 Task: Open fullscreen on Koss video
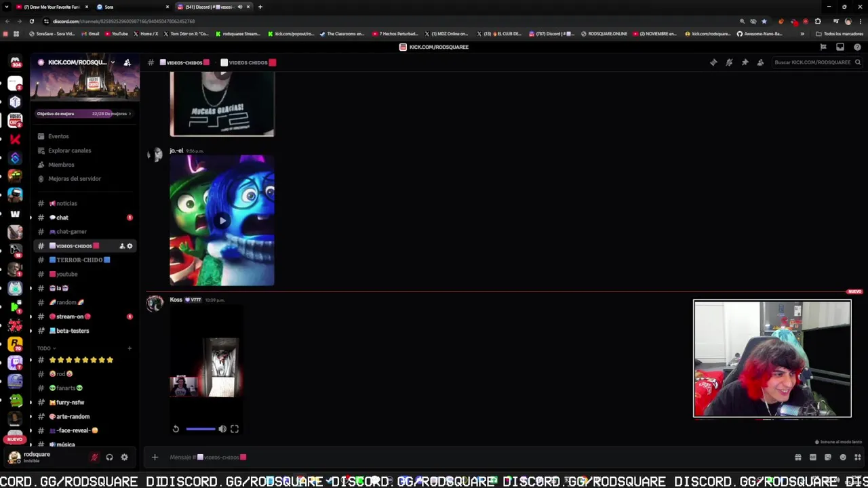235,428
